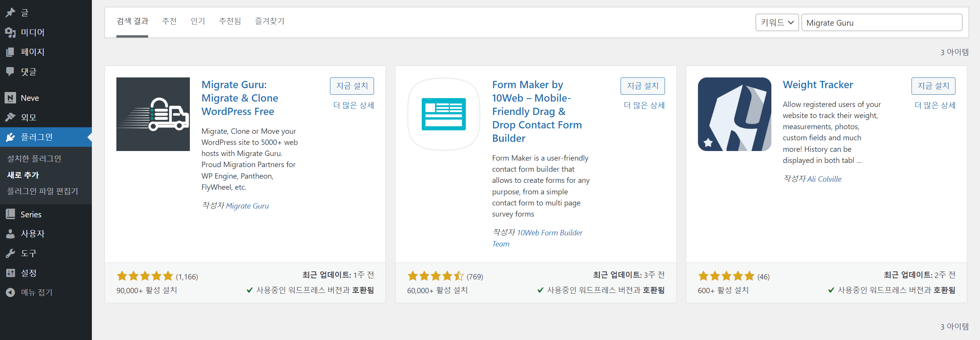Open the 미디어 menu label
The width and height of the screenshot is (980, 340).
point(33,32)
